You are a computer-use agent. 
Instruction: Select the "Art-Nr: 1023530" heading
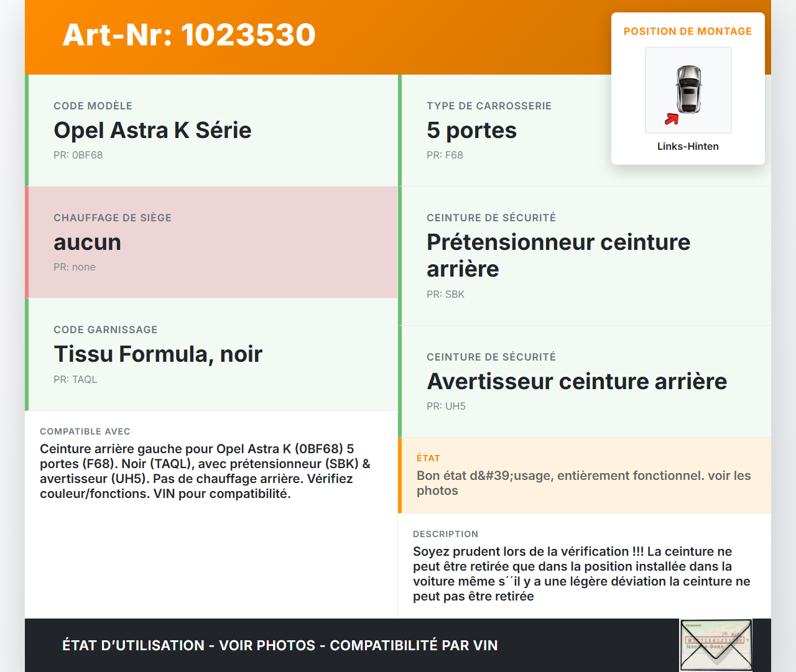(x=189, y=35)
